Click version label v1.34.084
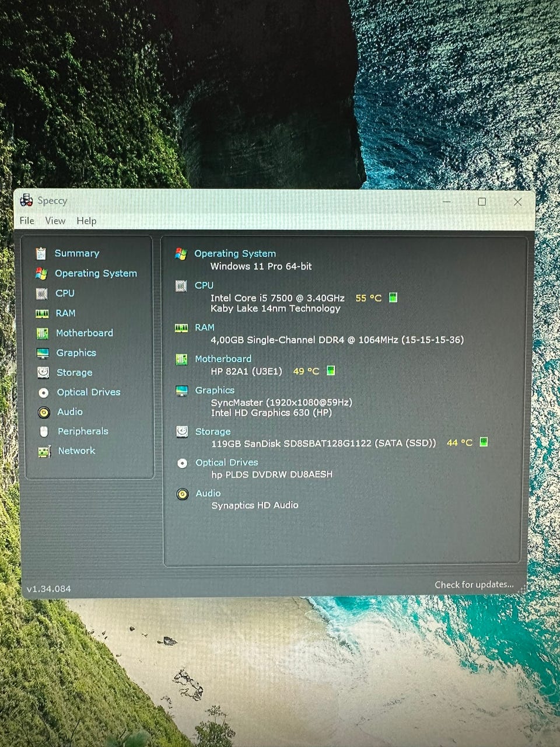The height and width of the screenshot is (747, 560). 49,589
